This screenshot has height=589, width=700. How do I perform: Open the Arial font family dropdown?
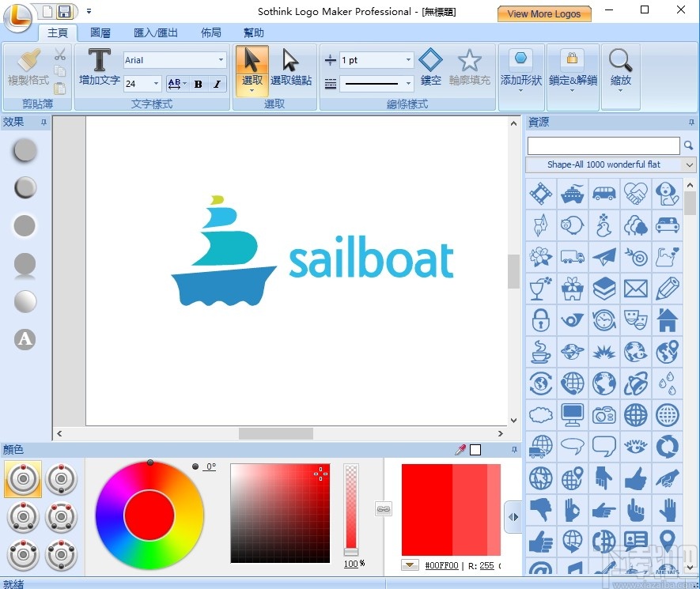pyautogui.click(x=221, y=59)
